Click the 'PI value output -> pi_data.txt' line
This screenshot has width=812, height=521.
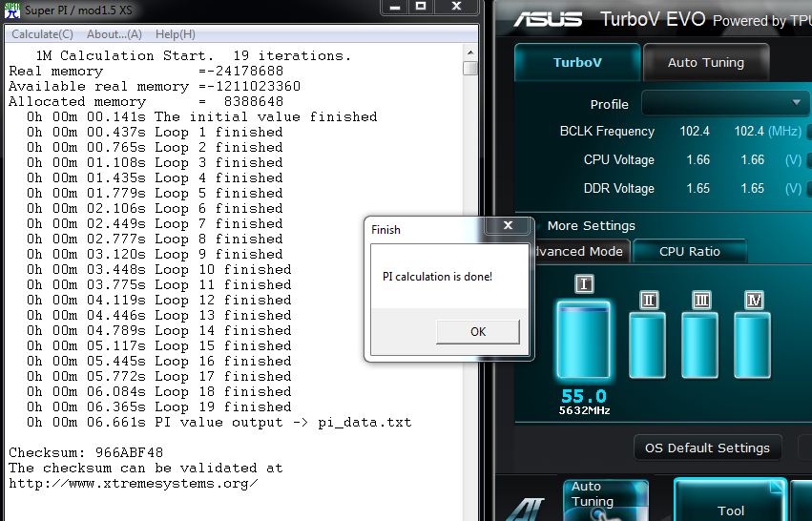tap(219, 423)
